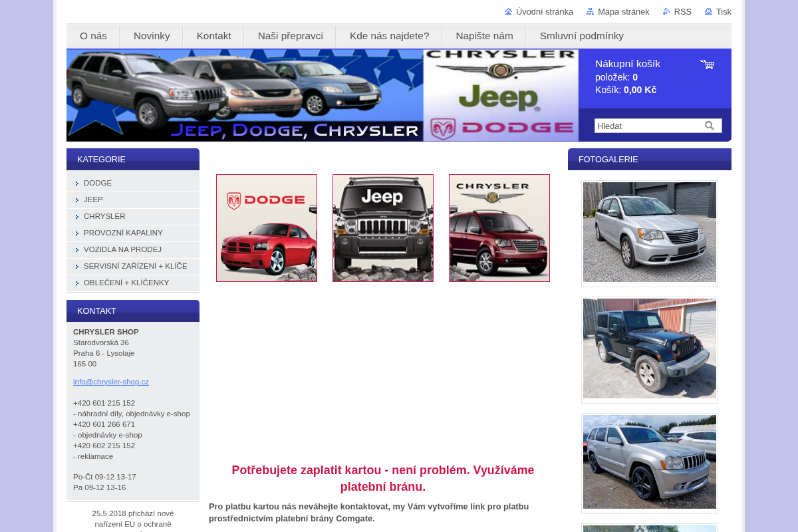Viewport: 798px width, 532px height.
Task: Click the Starodvorská 36 address line
Action: [101, 342]
